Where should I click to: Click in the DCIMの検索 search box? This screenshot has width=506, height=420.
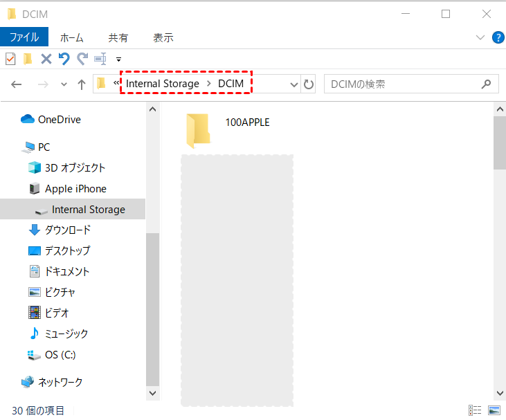tap(401, 84)
